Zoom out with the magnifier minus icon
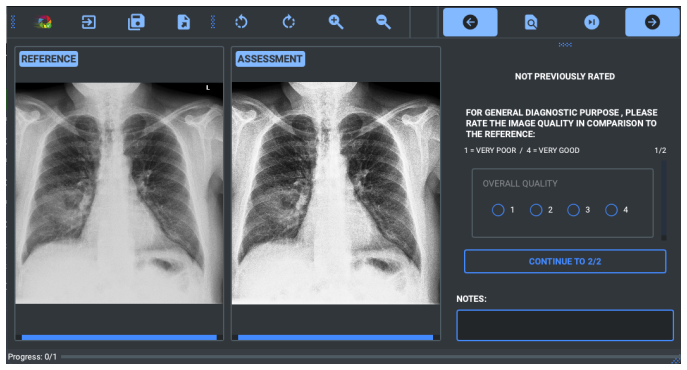Viewport: 687px width, 370px height. pos(383,21)
